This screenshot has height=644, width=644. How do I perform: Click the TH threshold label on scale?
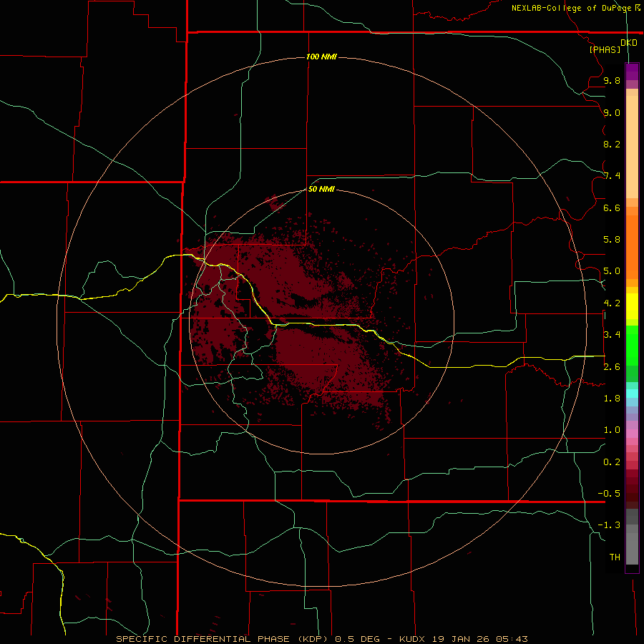point(615,557)
